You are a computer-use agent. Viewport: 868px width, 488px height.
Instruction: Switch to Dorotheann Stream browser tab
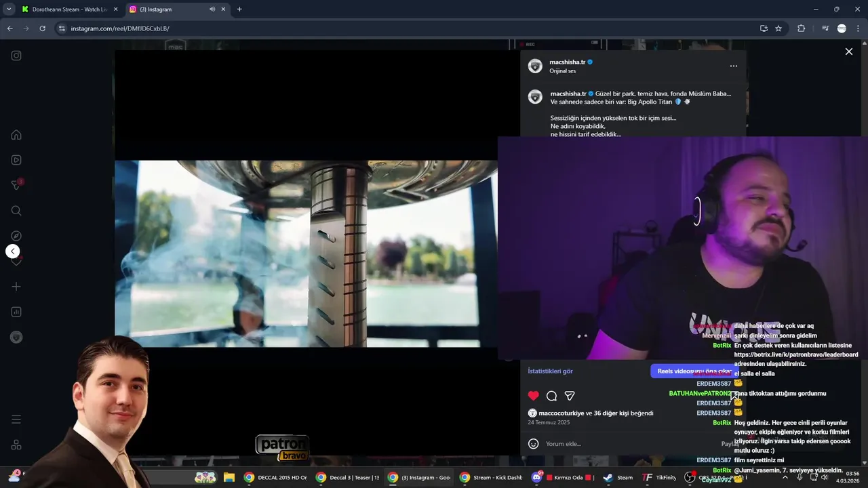[x=68, y=9]
